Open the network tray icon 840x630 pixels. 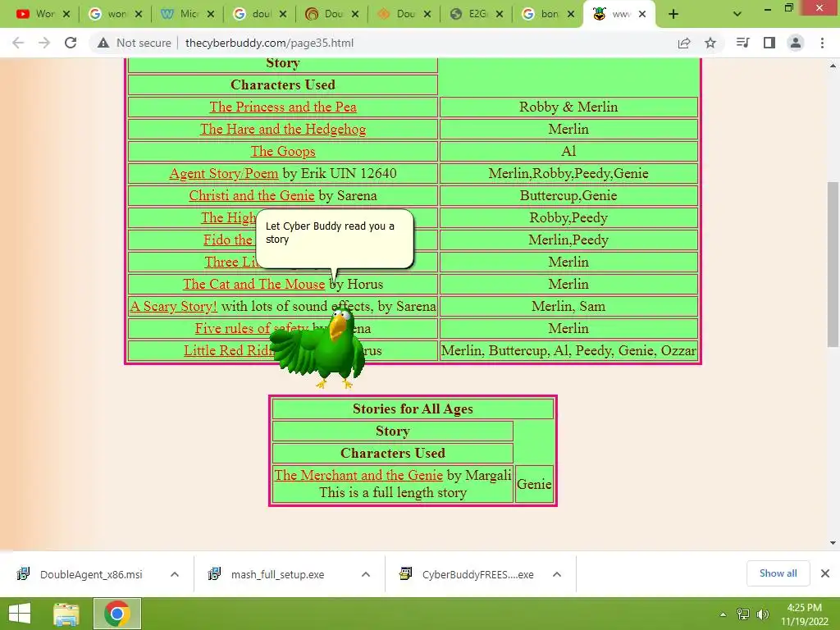(x=743, y=614)
